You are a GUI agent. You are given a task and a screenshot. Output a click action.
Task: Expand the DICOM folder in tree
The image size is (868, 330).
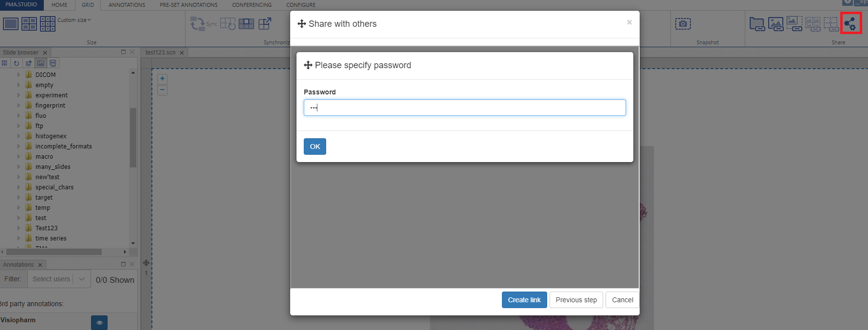(18, 74)
